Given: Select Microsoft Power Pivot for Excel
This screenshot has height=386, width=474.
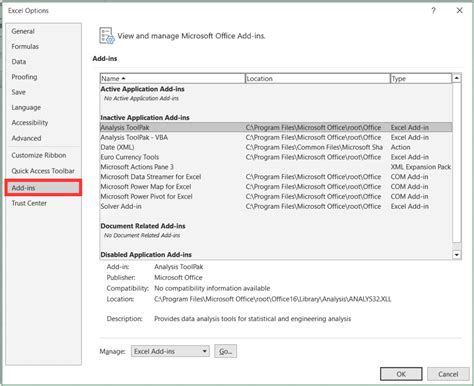Looking at the screenshot, I should [x=276, y=197].
